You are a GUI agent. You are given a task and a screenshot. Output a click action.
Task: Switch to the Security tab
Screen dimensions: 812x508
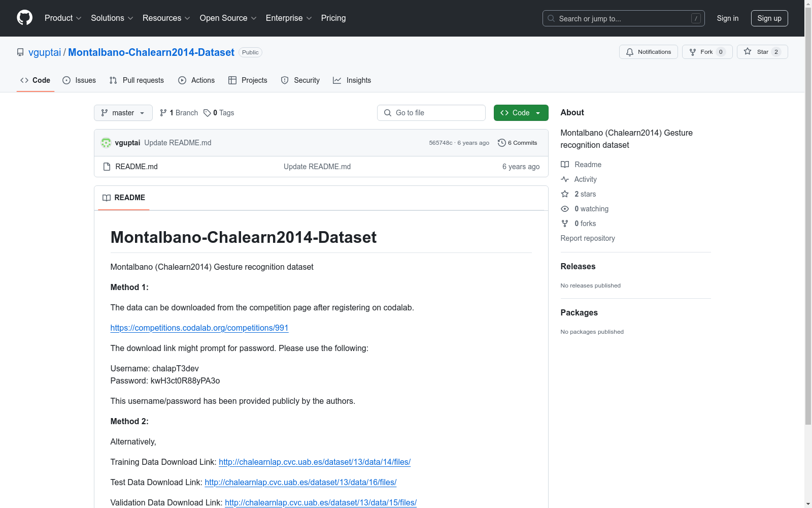pyautogui.click(x=300, y=80)
